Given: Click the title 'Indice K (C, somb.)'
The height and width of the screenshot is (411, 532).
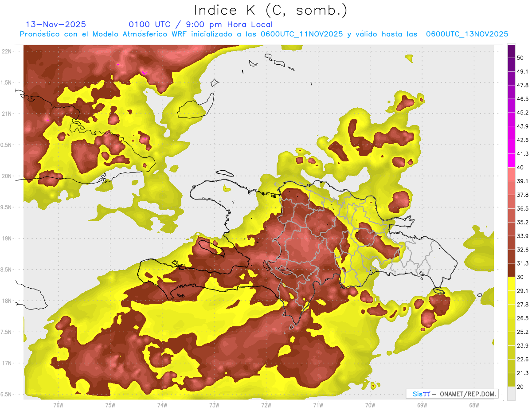Looking at the screenshot, I should (x=270, y=10).
